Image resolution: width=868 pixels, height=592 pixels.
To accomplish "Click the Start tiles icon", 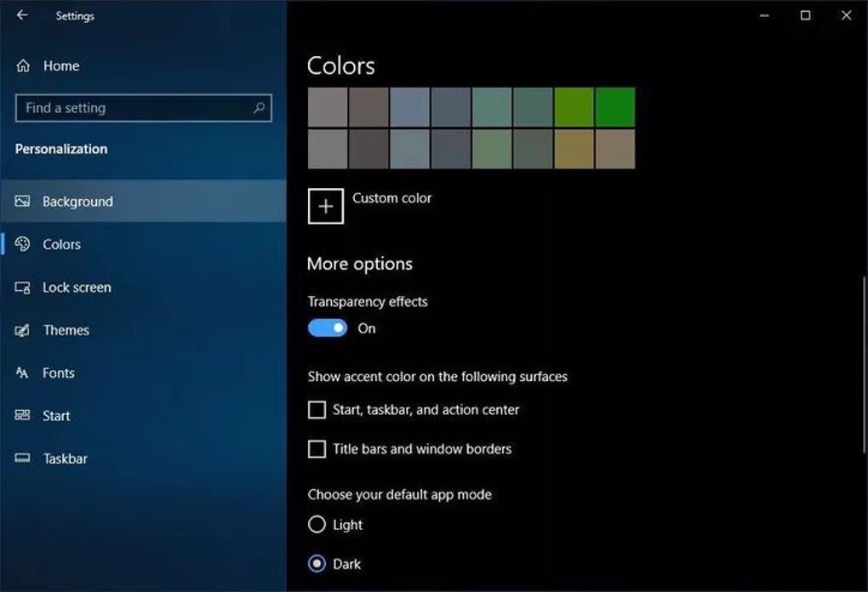I will (x=23, y=416).
